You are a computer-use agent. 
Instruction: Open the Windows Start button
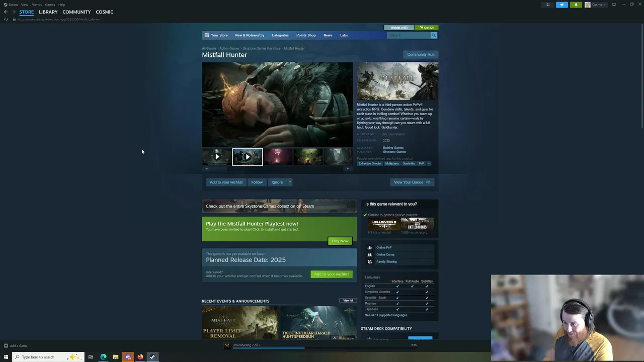[6, 357]
